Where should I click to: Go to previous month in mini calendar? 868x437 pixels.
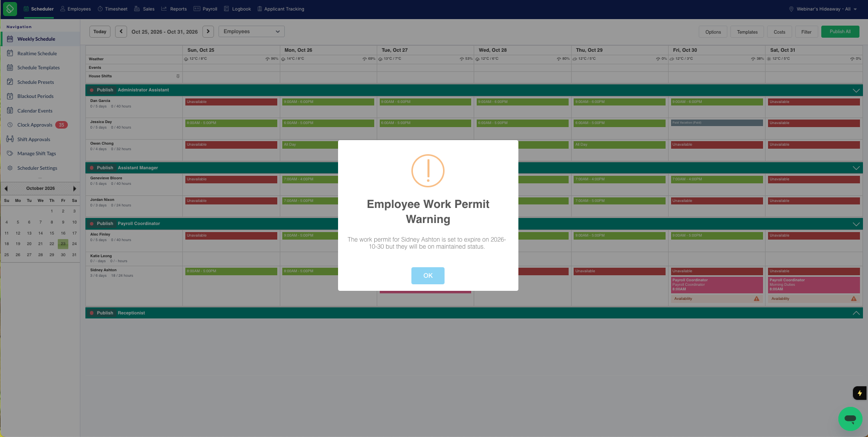6,188
